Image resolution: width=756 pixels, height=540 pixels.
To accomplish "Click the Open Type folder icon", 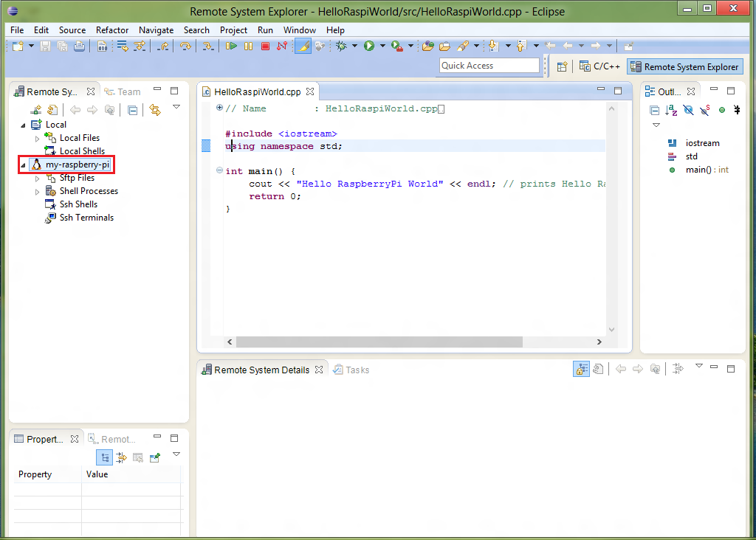I will 427,46.
